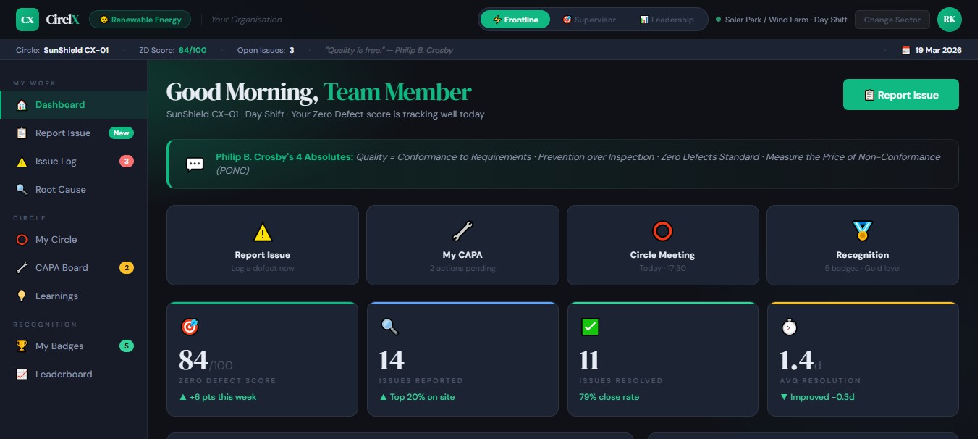The height and width of the screenshot is (439, 980).
Task: Click the calendar icon beside the date
Action: point(905,51)
